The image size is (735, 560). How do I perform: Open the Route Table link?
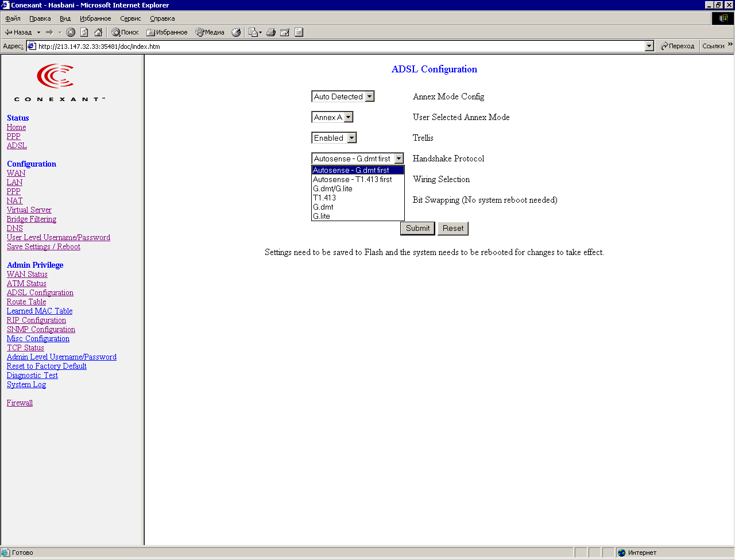click(x=26, y=302)
